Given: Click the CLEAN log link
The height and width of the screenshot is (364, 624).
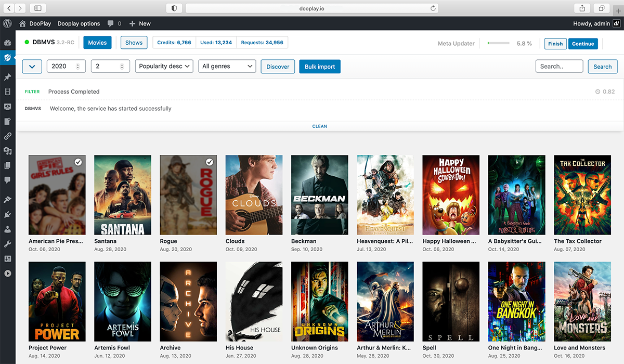Looking at the screenshot, I should 319,126.
